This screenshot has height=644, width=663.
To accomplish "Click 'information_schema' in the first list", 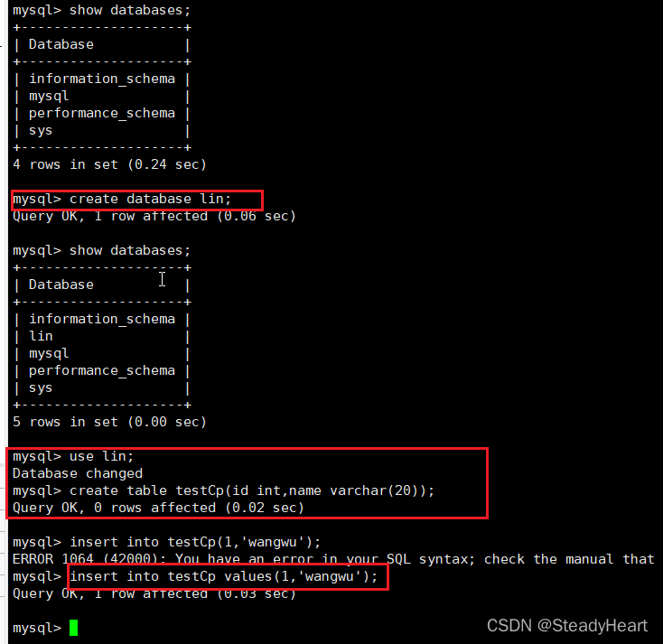I will 102,79.
